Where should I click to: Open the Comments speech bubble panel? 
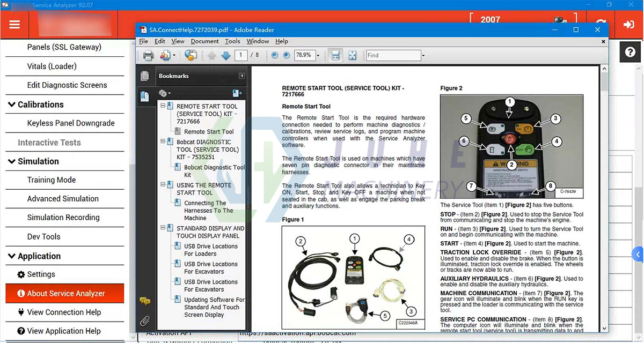[144, 301]
